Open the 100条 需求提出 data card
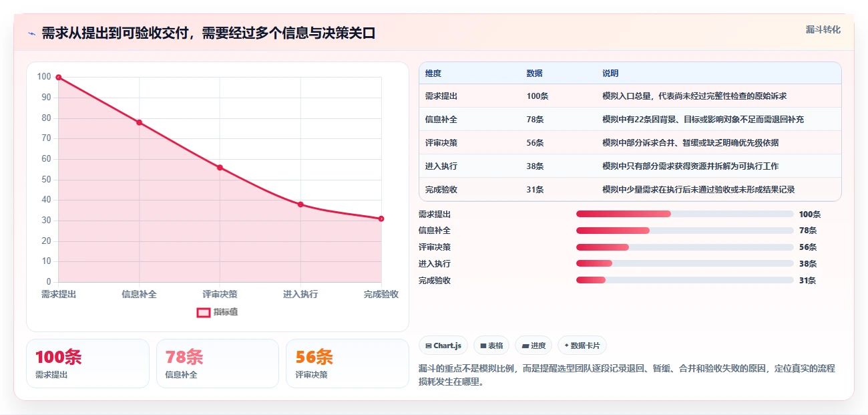 87,364
